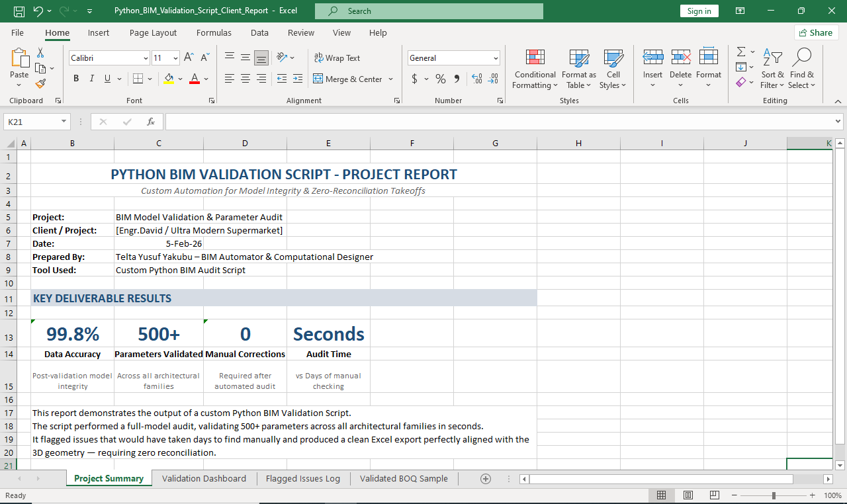Toggle Bottom Align vertical alignment

point(261,58)
